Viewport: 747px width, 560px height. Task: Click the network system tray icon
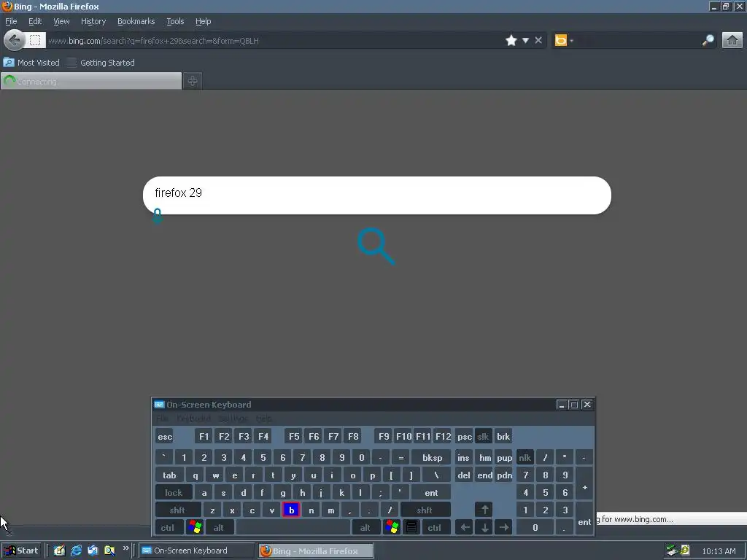(672, 551)
